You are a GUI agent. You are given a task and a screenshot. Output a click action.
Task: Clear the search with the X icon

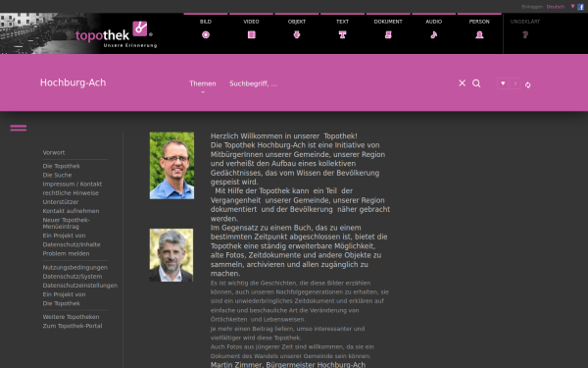462,83
